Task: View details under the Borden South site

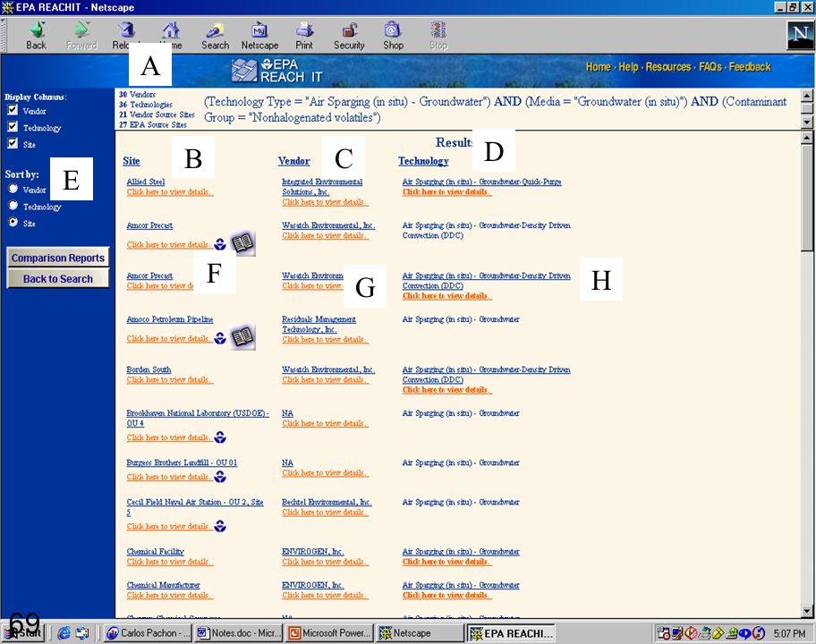Action: tap(170, 380)
